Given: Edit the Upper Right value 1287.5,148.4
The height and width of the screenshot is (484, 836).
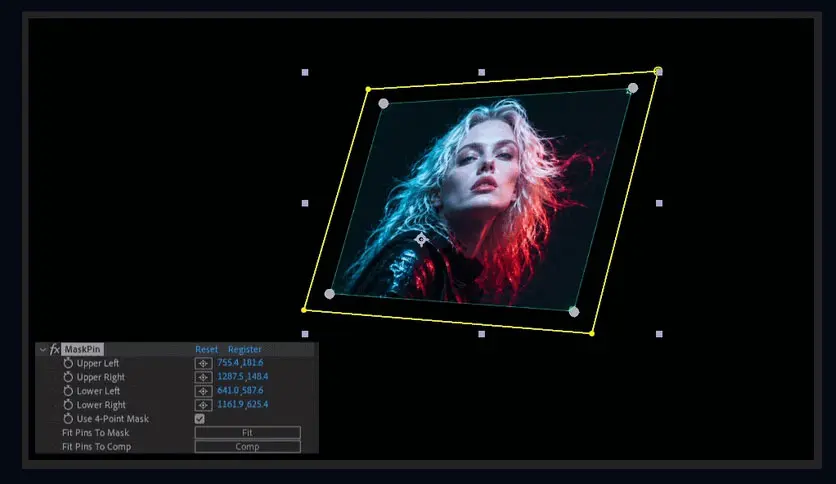Looking at the screenshot, I should click(x=243, y=377).
